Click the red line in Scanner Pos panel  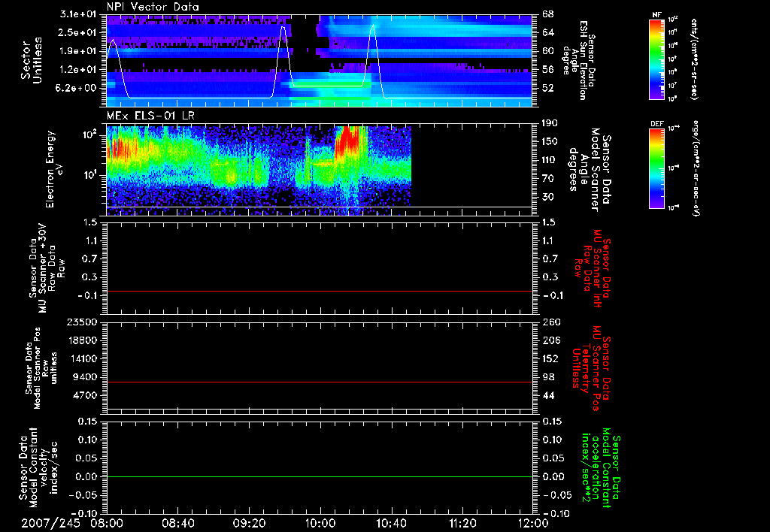tap(320, 382)
